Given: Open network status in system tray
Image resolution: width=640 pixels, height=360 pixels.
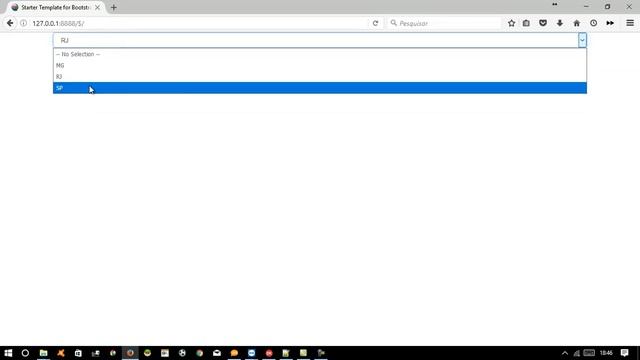Looking at the screenshot, I should [x=576, y=353].
